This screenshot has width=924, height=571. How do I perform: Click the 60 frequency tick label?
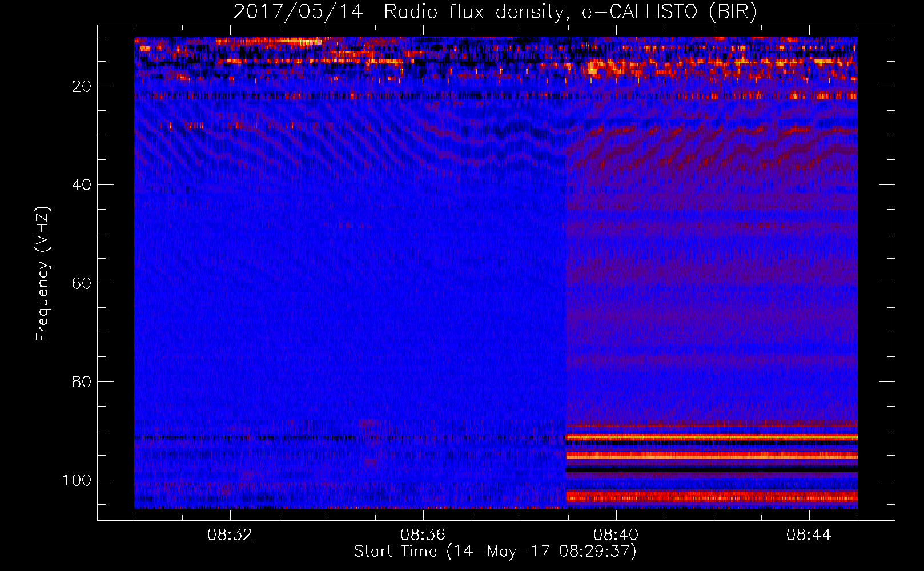[82, 283]
